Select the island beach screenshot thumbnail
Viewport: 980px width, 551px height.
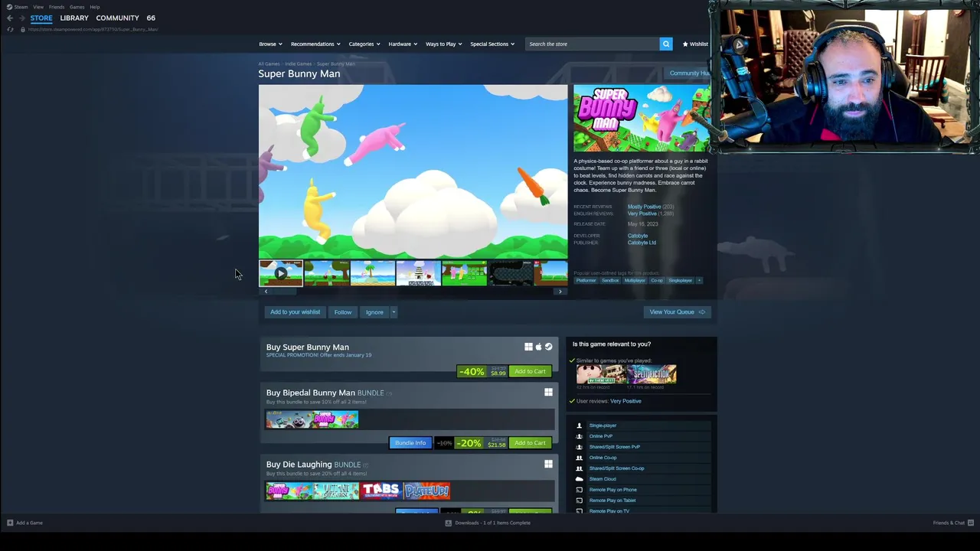pos(373,272)
